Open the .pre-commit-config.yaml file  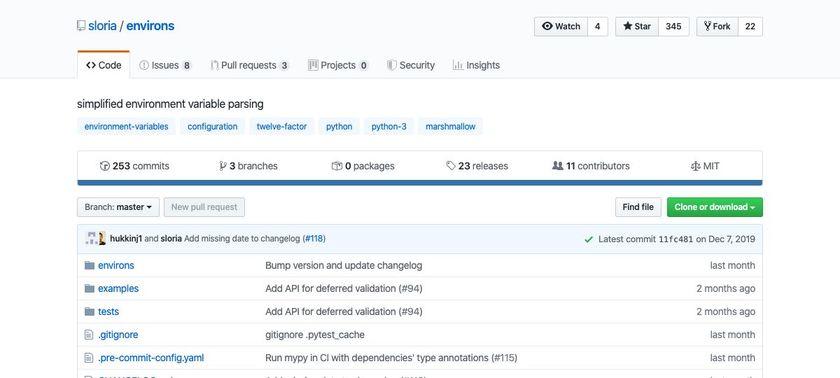point(151,358)
